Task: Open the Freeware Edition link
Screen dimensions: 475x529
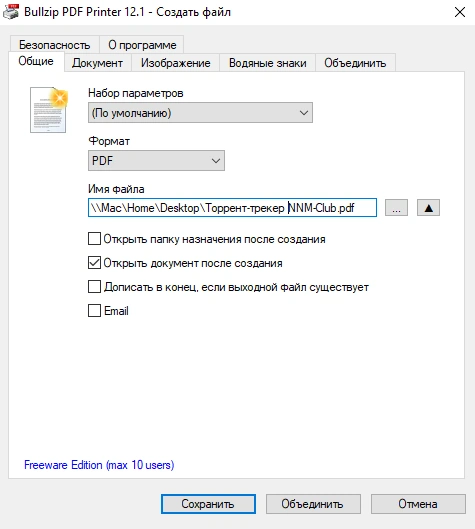Action: (99, 465)
